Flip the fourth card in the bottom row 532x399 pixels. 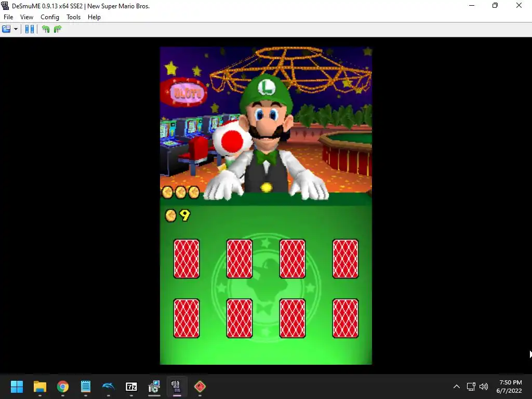click(345, 318)
